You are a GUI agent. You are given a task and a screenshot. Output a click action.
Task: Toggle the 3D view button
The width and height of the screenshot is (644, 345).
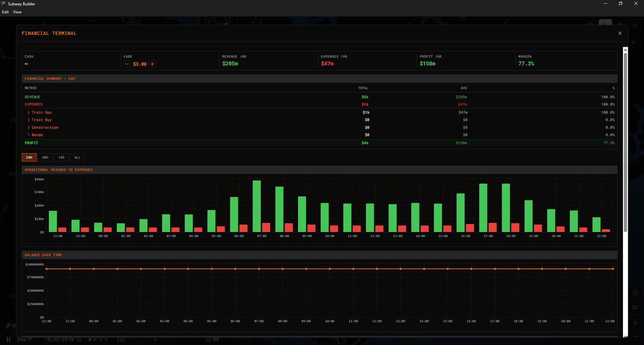pos(635,307)
